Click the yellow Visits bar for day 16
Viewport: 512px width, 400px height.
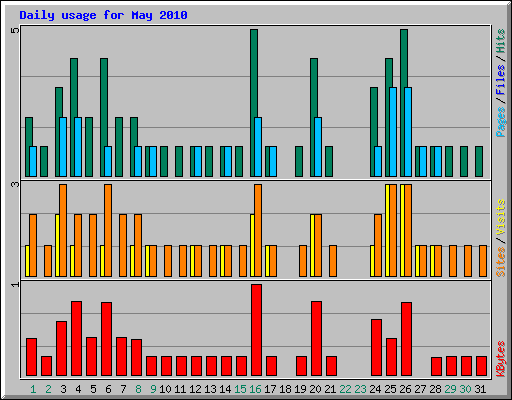(252, 245)
